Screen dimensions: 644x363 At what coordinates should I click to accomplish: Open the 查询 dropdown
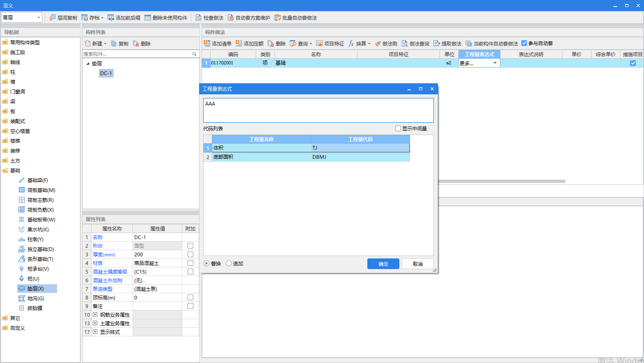click(311, 44)
